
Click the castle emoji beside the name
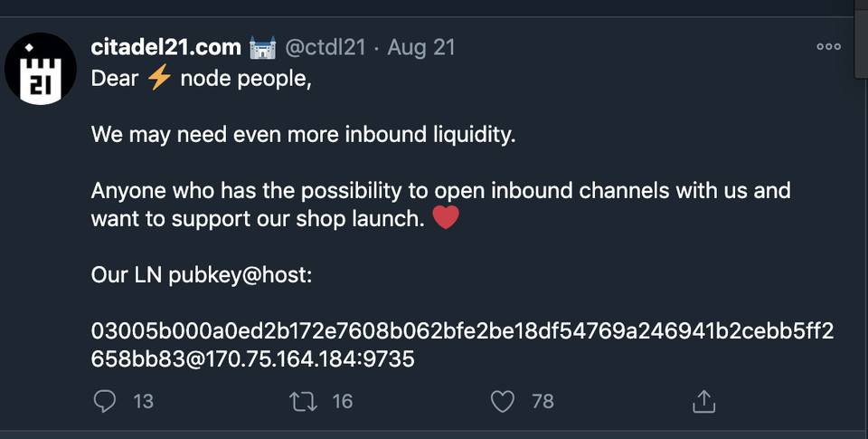263,48
